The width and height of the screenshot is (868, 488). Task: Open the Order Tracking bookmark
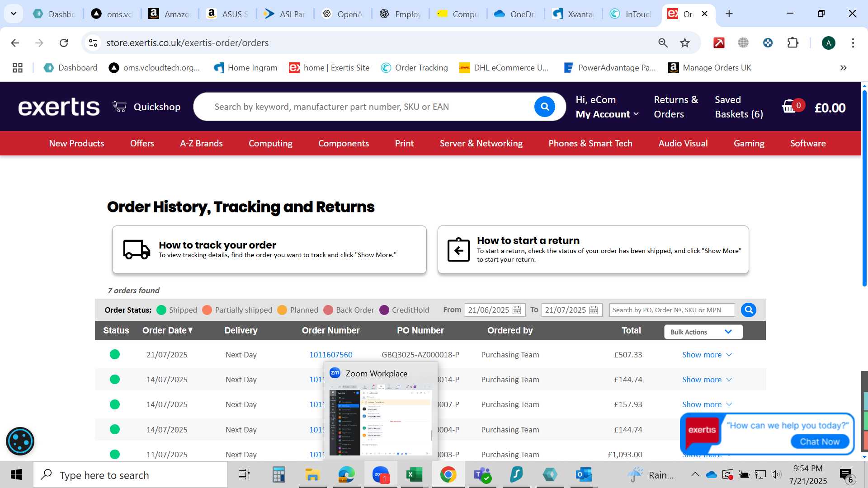tap(415, 68)
